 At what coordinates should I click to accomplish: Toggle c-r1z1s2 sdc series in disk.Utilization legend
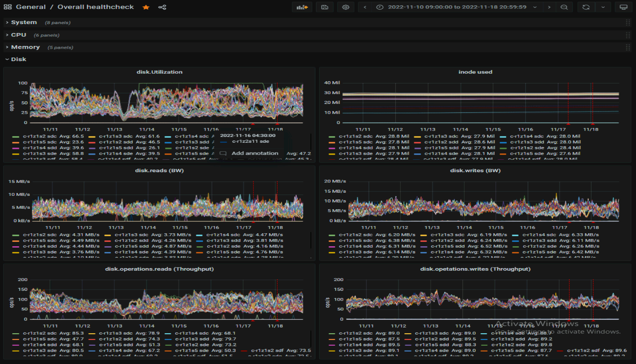tap(40, 136)
